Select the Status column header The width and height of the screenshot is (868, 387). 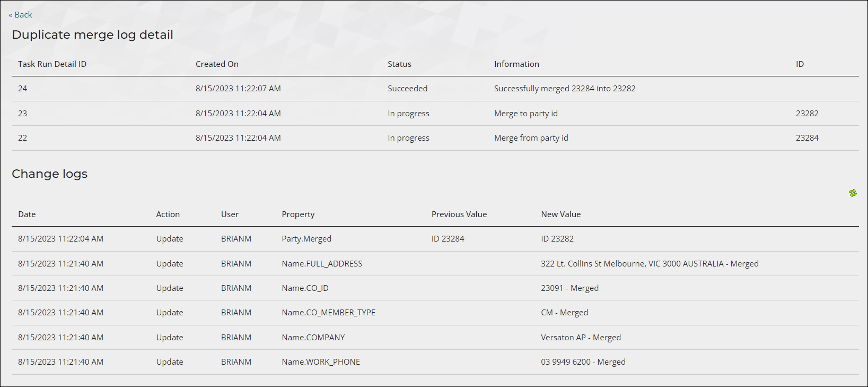(399, 64)
